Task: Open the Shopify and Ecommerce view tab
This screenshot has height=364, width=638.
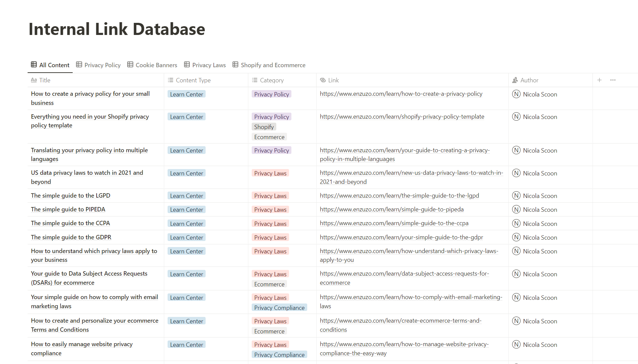Action: 269,65
